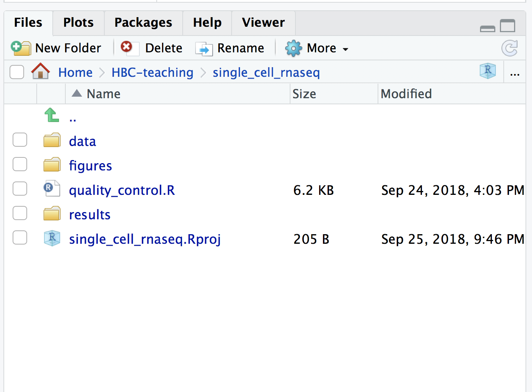Open the results folder link
This screenshot has width=532, height=392.
click(x=90, y=215)
